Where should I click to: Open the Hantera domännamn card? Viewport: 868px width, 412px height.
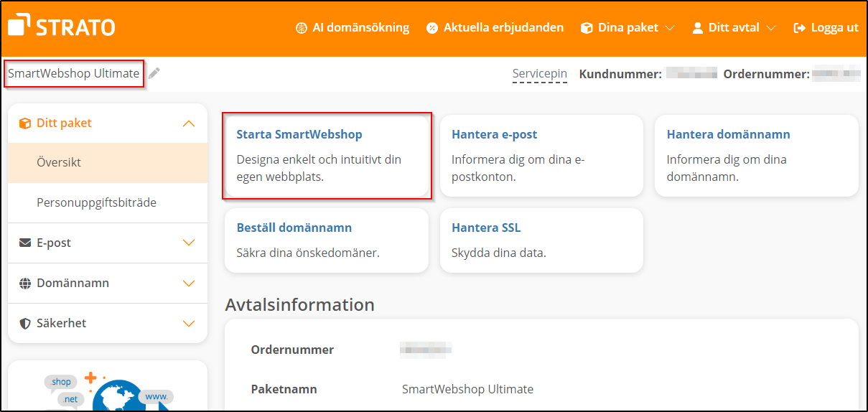point(757,155)
